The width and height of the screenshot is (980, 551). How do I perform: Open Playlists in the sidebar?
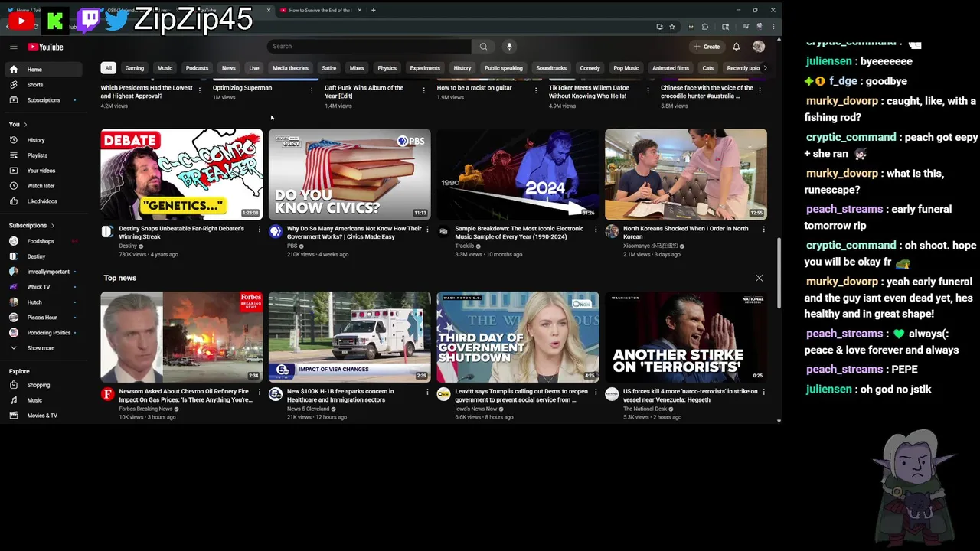tap(42, 155)
